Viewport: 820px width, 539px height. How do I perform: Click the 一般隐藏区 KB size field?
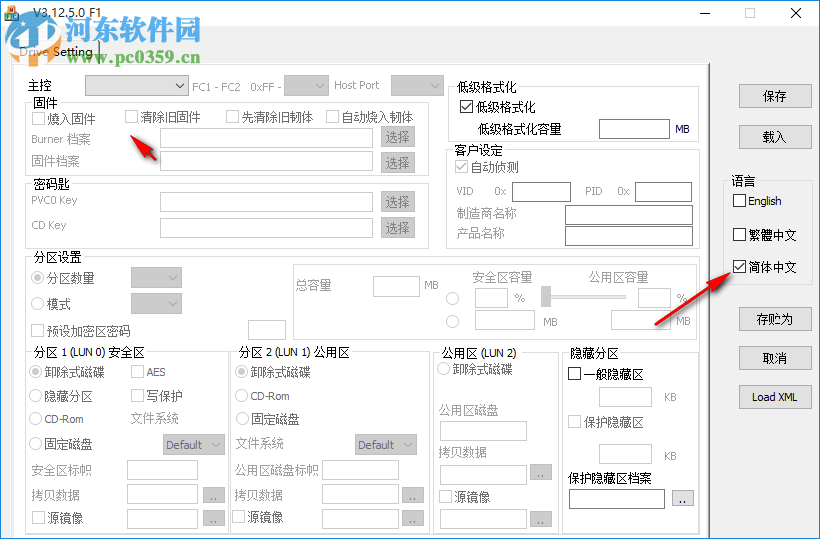tap(625, 397)
